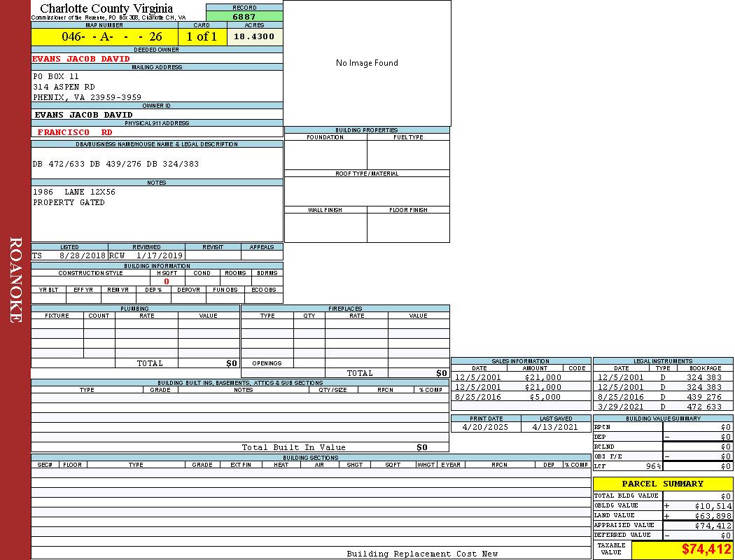The width and height of the screenshot is (735, 560).
Task: Click the print date 4/20/2025
Action: pyautogui.click(x=486, y=427)
